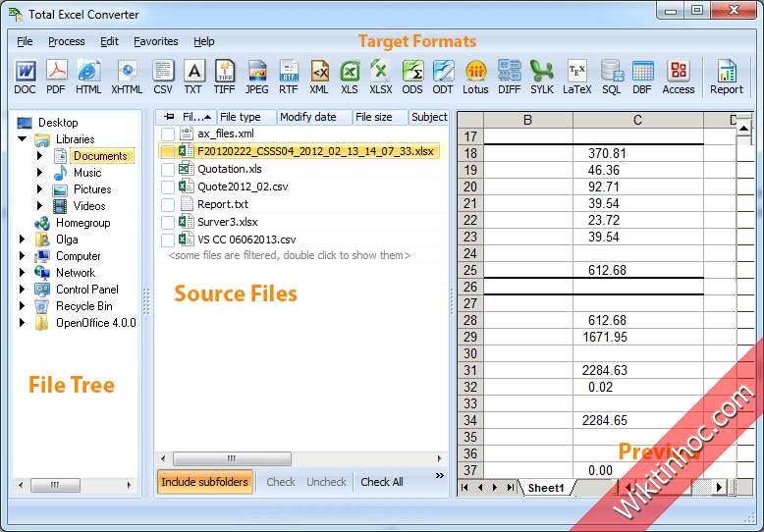
Task: Select CSV target format
Action: (x=163, y=77)
